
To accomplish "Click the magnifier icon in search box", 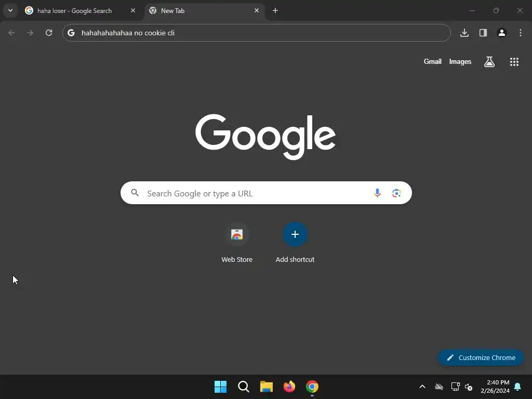I will pyautogui.click(x=135, y=193).
